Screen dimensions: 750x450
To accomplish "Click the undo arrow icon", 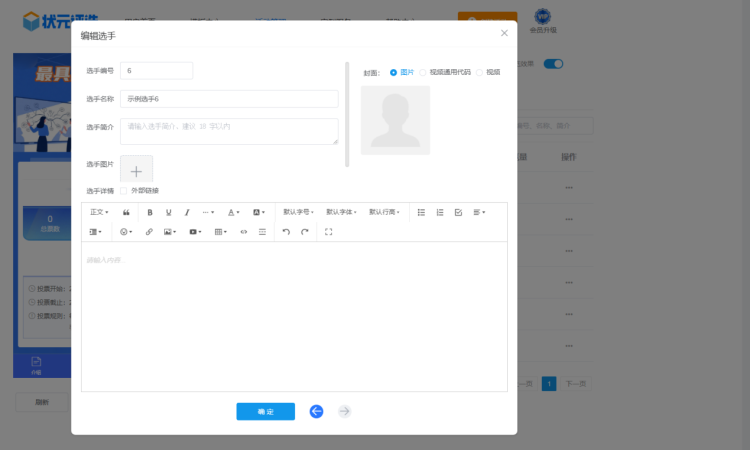I will [x=286, y=231].
